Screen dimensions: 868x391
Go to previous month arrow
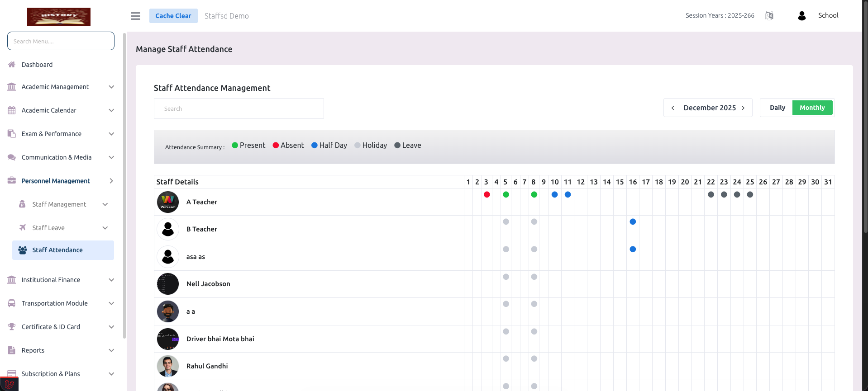click(x=673, y=108)
